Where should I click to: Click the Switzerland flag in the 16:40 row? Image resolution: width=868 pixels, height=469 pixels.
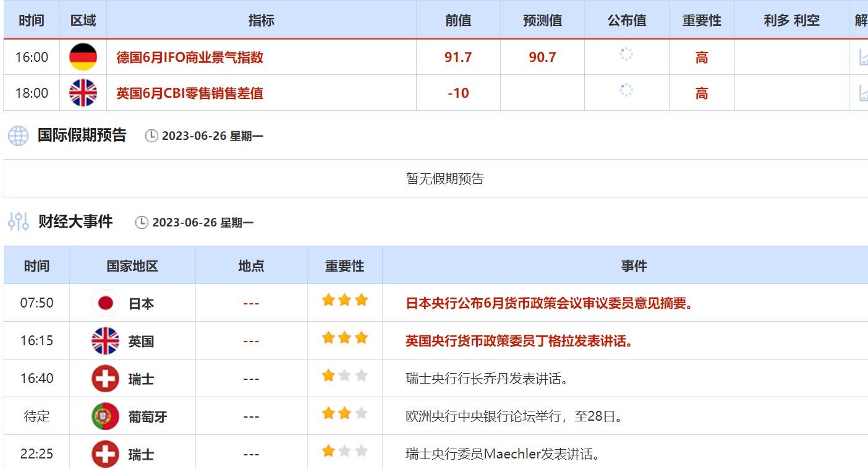(105, 379)
